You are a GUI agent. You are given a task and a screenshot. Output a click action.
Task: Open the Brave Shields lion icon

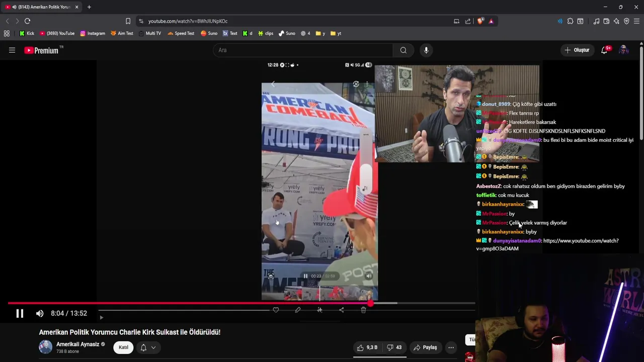coord(480,21)
